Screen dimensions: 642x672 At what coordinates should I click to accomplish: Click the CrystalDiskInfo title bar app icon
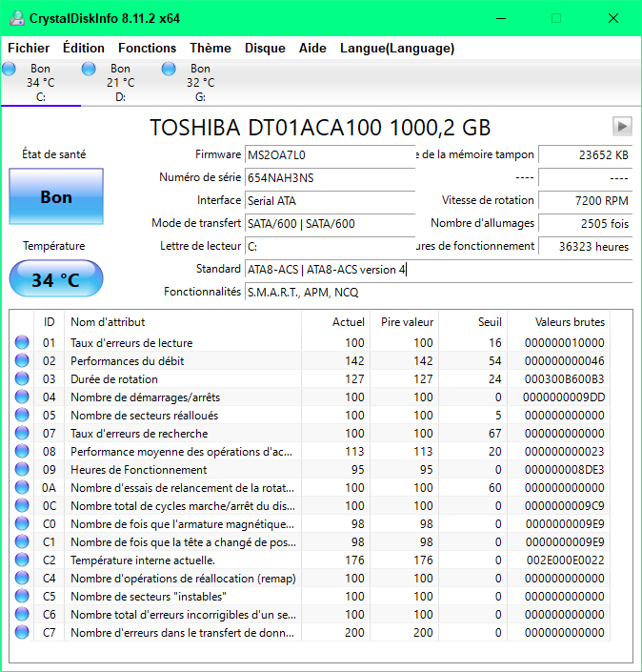[17, 18]
